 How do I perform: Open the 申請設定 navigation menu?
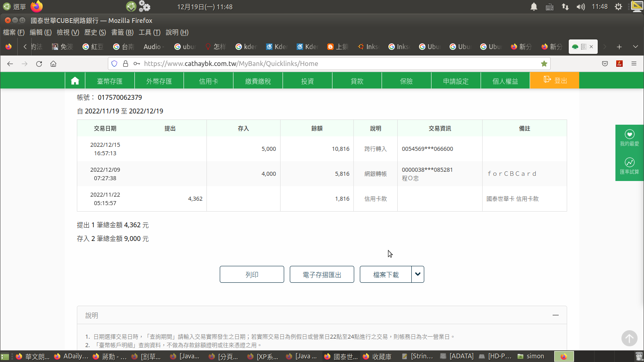tap(456, 81)
